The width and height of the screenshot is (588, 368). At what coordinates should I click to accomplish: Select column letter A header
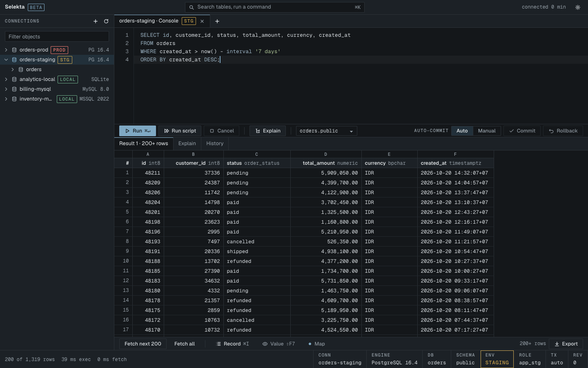pos(148,154)
